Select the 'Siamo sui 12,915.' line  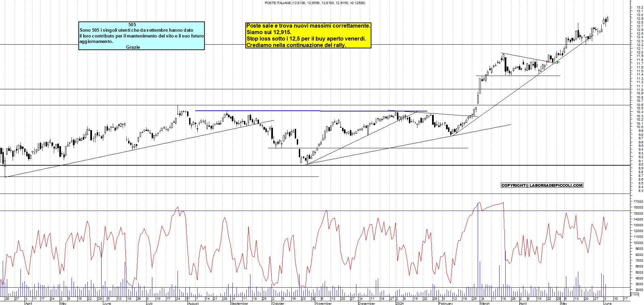269,32
